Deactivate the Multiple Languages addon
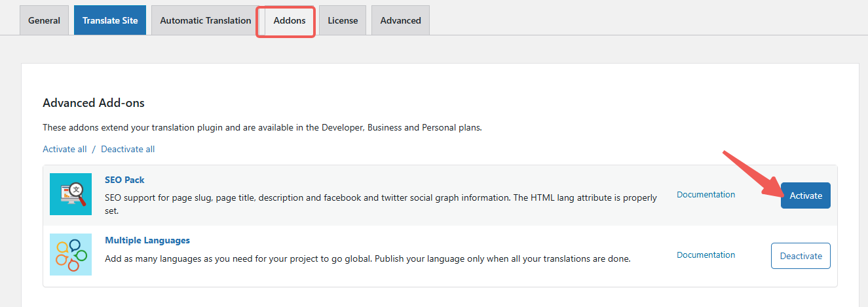 pyautogui.click(x=801, y=256)
